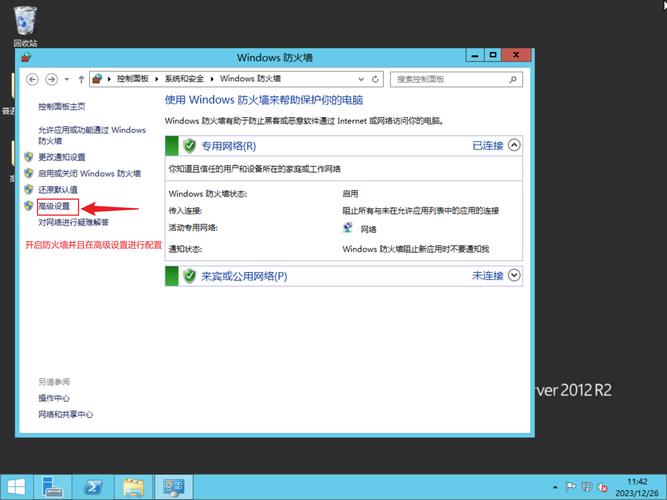Screen dimensions: 667x500
Task: Click 未连接 status text
Action: click(x=487, y=276)
